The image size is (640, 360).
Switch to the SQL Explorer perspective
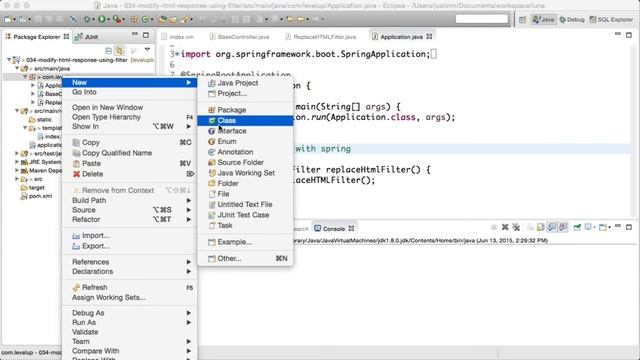point(611,19)
